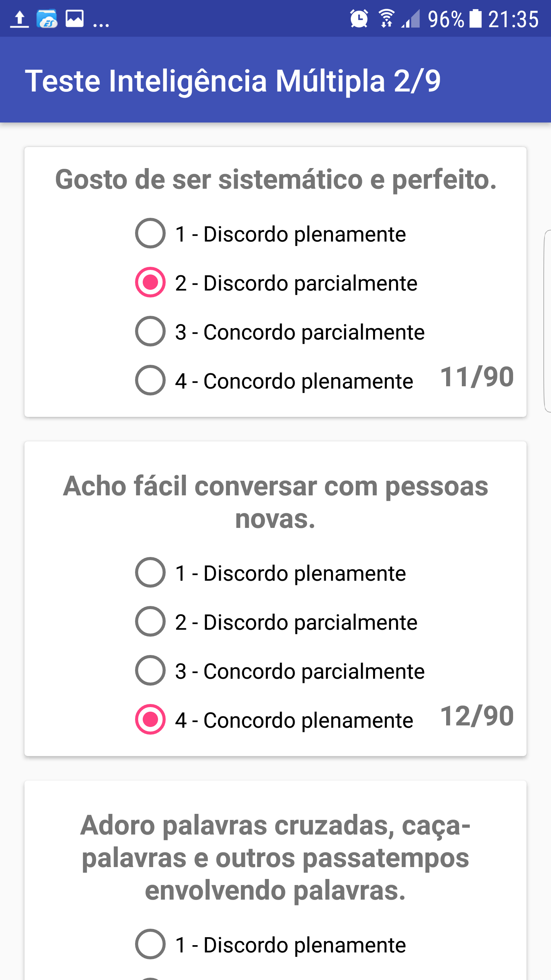Select '4 - Concordo plenamente' for question 11
Image resolution: width=551 pixels, height=980 pixels.
pyautogui.click(x=274, y=381)
